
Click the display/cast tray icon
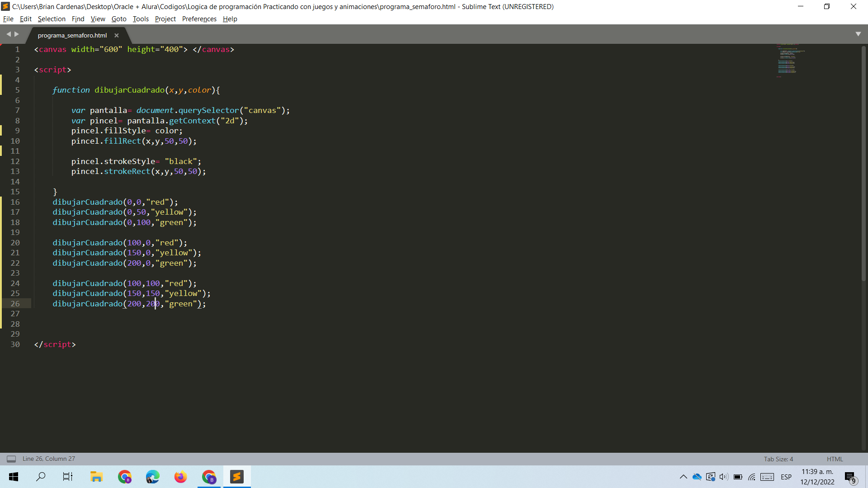click(711, 477)
